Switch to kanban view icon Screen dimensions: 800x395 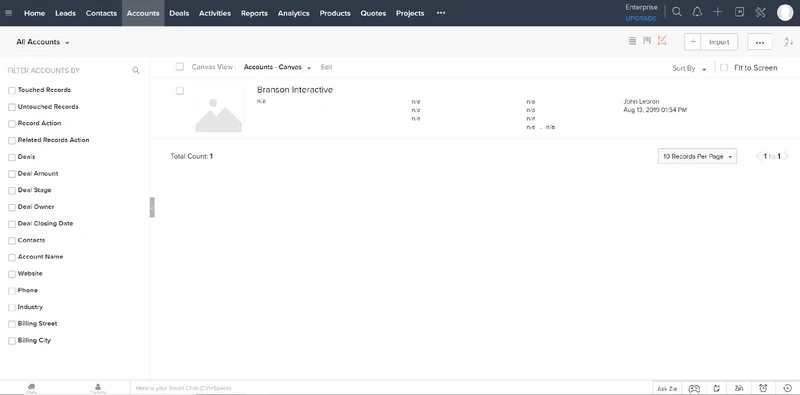pyautogui.click(x=647, y=40)
